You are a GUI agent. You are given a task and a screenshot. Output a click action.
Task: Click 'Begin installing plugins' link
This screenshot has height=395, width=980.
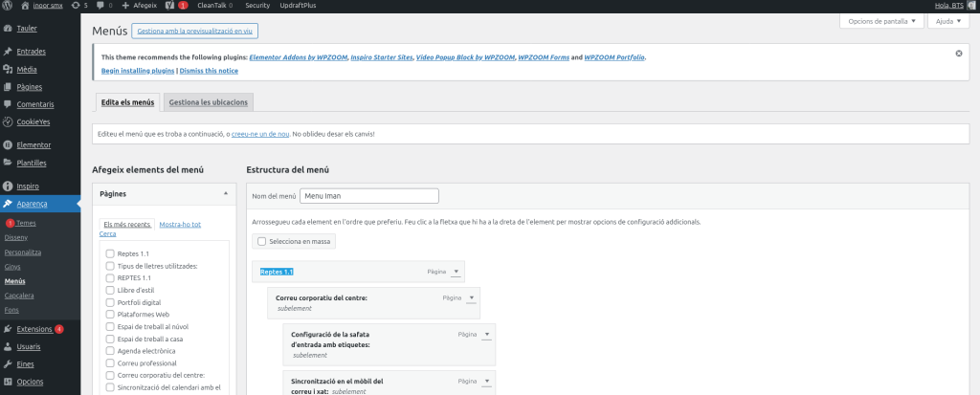(138, 71)
